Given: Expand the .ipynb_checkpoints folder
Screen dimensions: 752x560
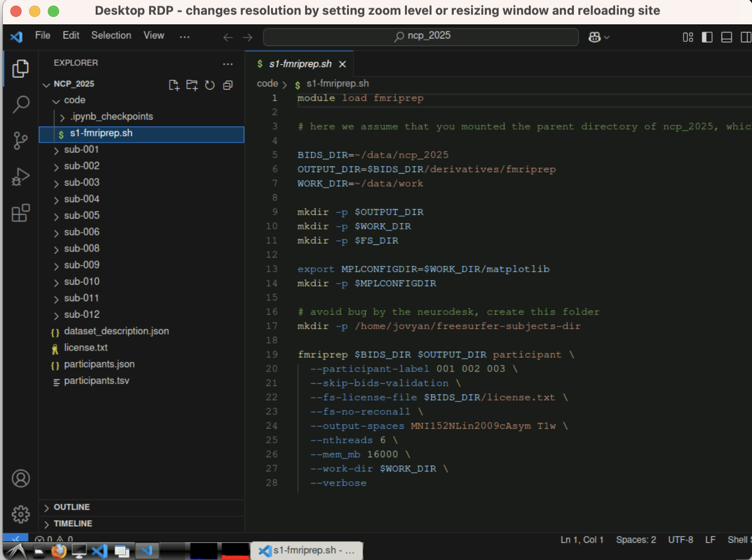Looking at the screenshot, I should click(112, 116).
